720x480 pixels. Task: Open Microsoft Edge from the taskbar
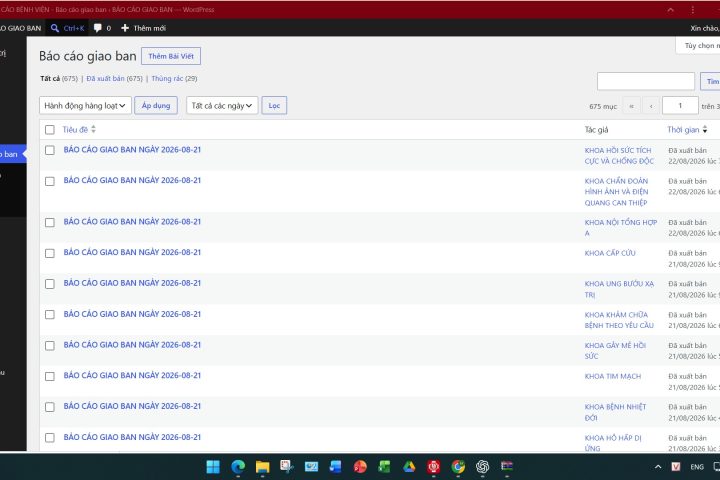coord(238,467)
